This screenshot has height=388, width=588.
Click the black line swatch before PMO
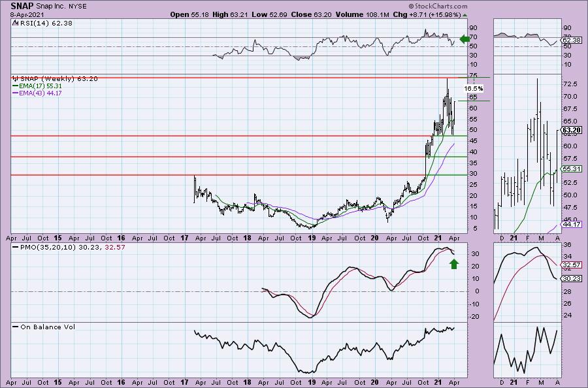click(x=16, y=248)
